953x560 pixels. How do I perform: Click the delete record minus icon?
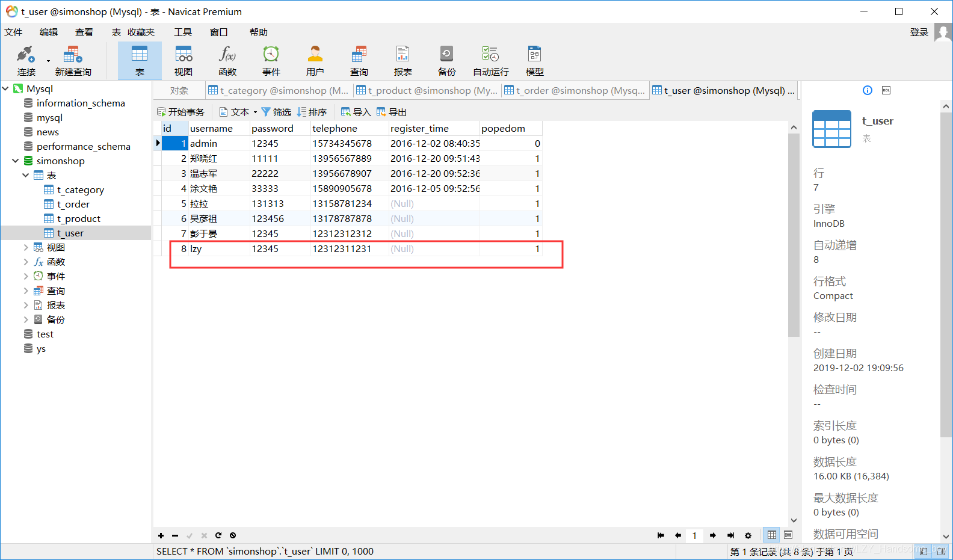coord(175,535)
